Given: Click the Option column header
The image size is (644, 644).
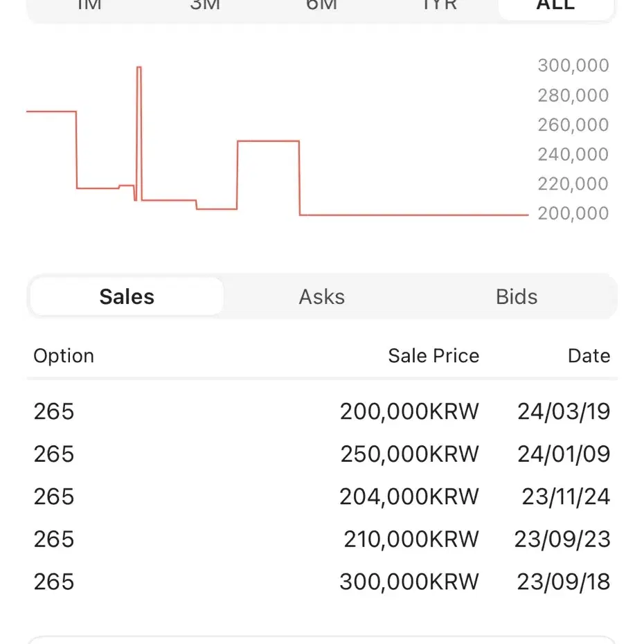Looking at the screenshot, I should click(64, 356).
